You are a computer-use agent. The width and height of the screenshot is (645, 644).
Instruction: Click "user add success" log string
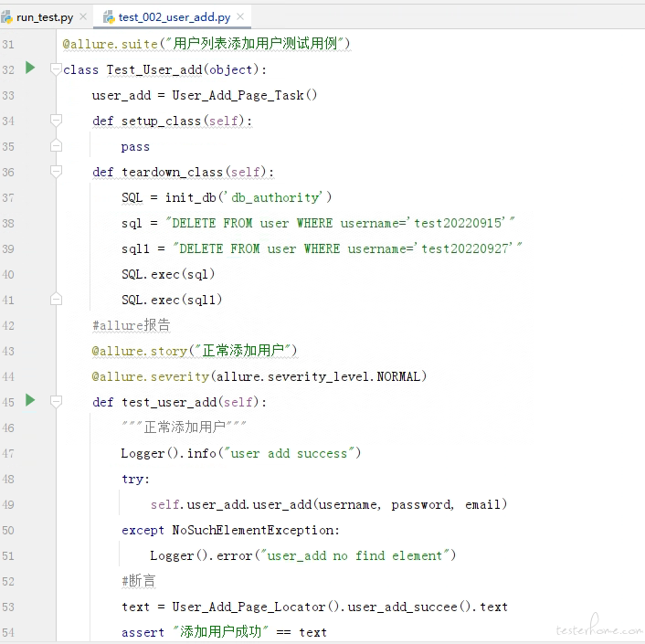290,453
